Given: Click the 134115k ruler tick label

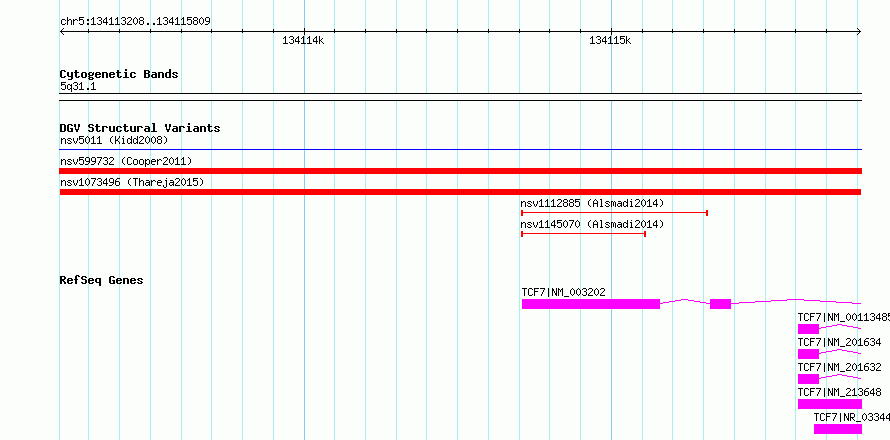Looking at the screenshot, I should (x=610, y=41).
